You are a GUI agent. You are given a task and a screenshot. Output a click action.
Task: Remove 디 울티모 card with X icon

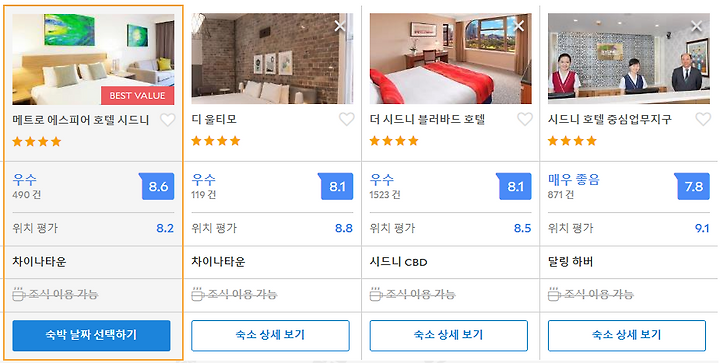(x=340, y=26)
